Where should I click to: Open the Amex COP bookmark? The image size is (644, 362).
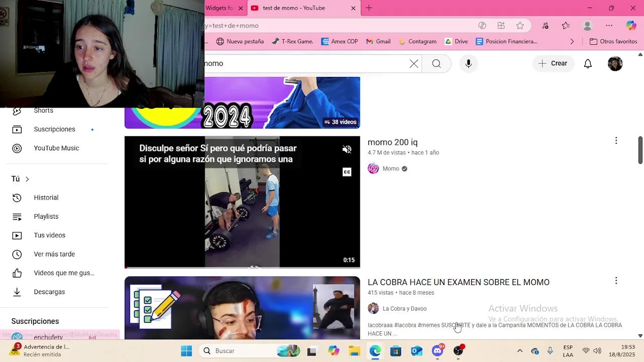[340, 42]
